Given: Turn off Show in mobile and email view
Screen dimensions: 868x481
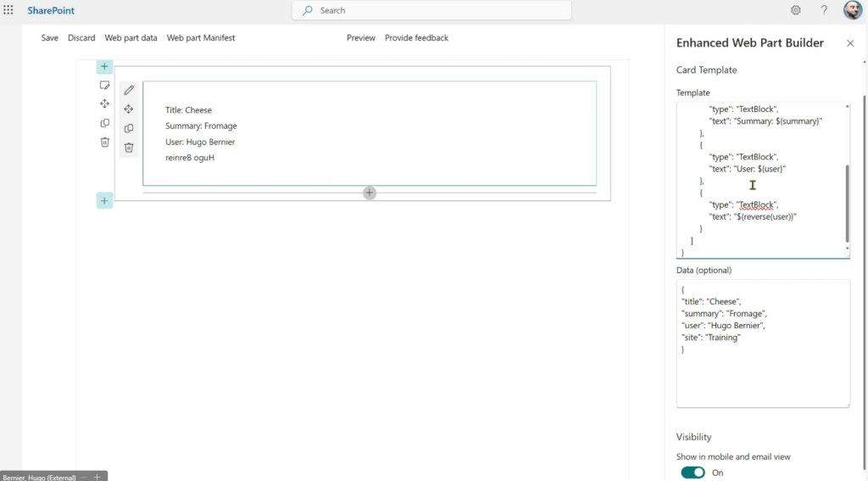Looking at the screenshot, I should pyautogui.click(x=693, y=473).
